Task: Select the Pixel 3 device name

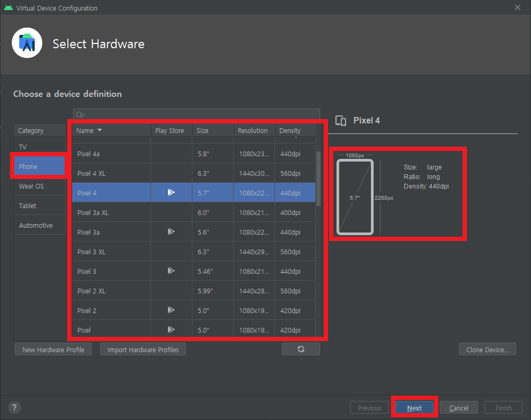Action: pos(87,271)
